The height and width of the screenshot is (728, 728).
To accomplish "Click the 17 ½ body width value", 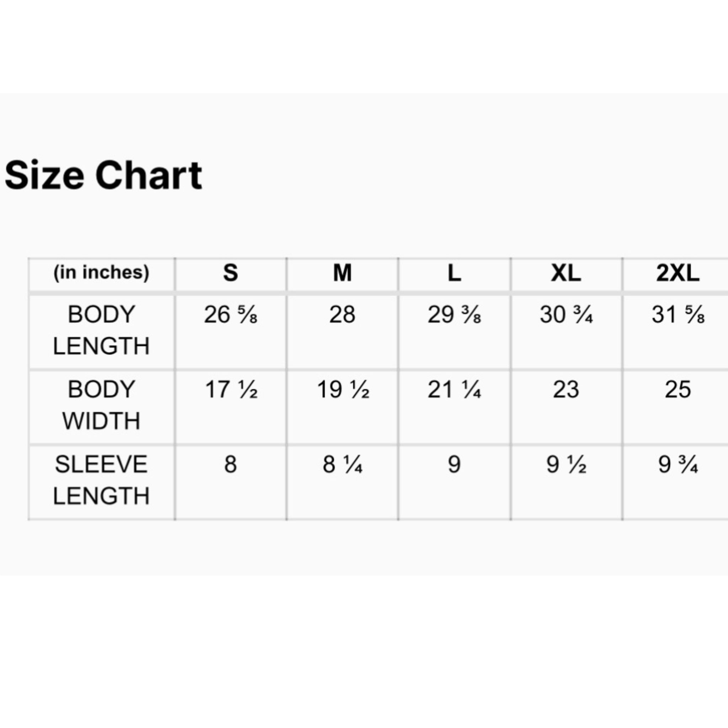I will 230,390.
